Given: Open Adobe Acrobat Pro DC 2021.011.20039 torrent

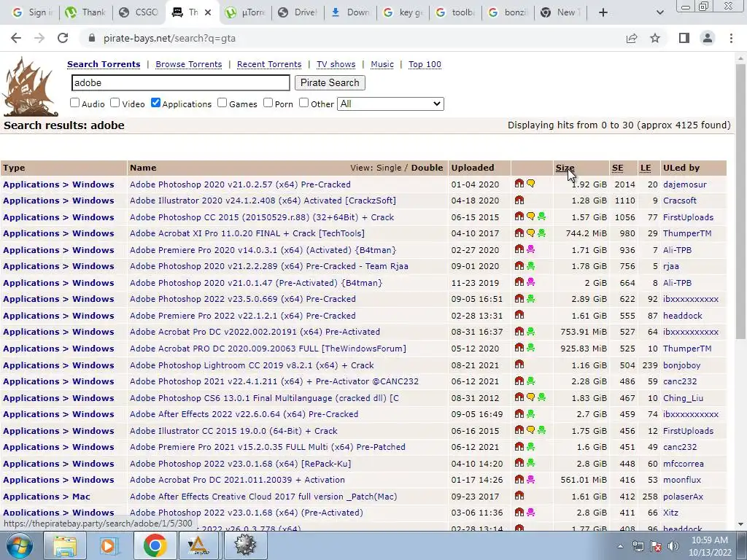Looking at the screenshot, I should 237,480.
